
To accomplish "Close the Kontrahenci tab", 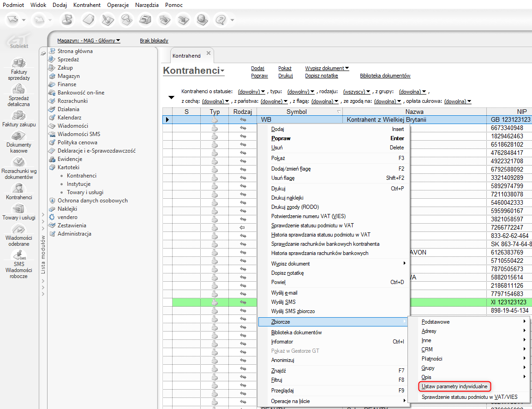I will pos(208,53).
